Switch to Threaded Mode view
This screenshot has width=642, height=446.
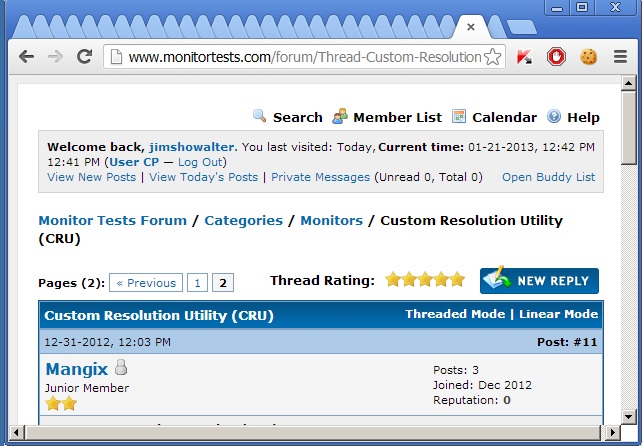(456, 314)
